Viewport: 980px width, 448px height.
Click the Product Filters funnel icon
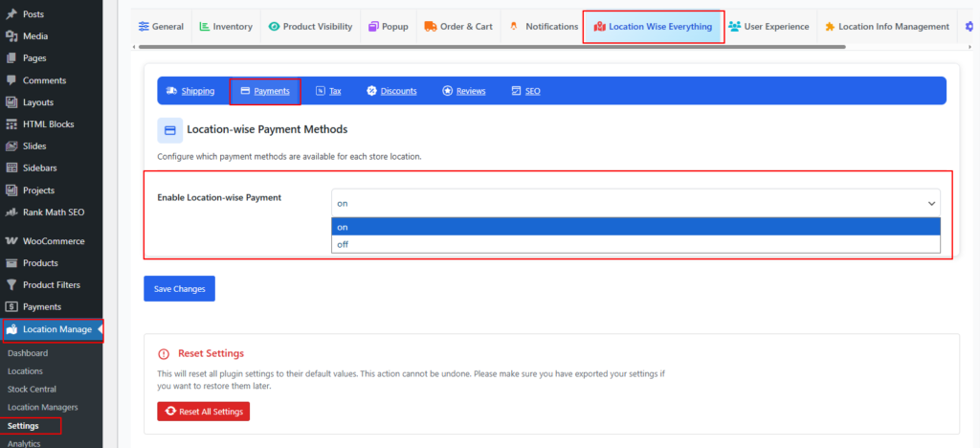click(11, 284)
